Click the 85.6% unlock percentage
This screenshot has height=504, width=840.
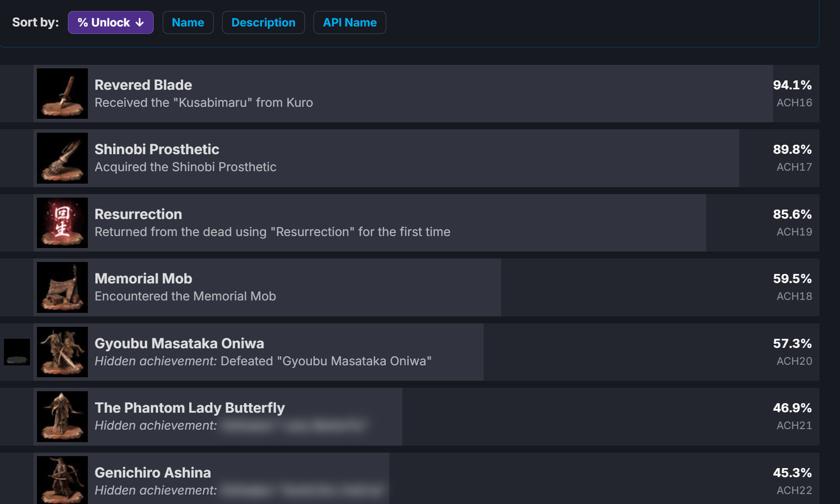point(792,214)
